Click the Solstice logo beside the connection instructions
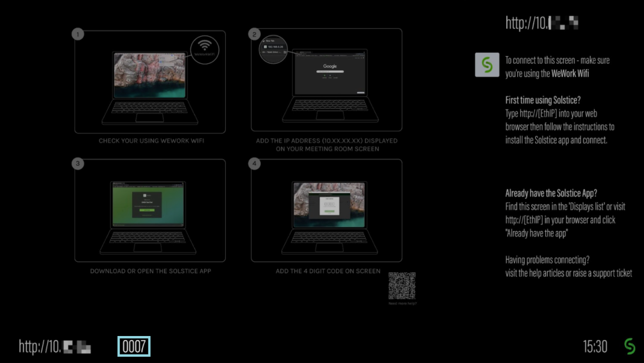Viewport: 644px width, 363px height. (x=487, y=65)
